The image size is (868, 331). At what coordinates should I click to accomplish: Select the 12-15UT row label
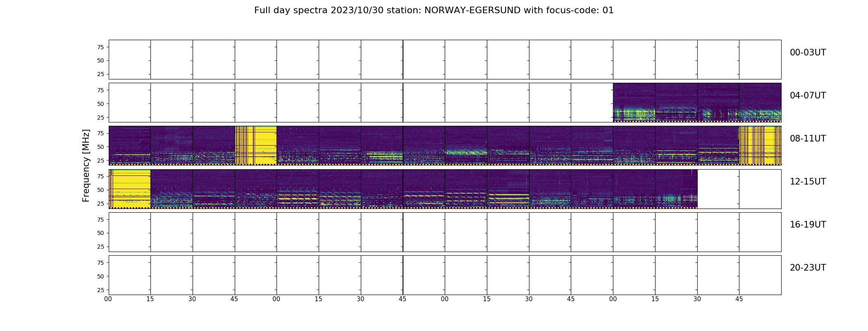(808, 182)
